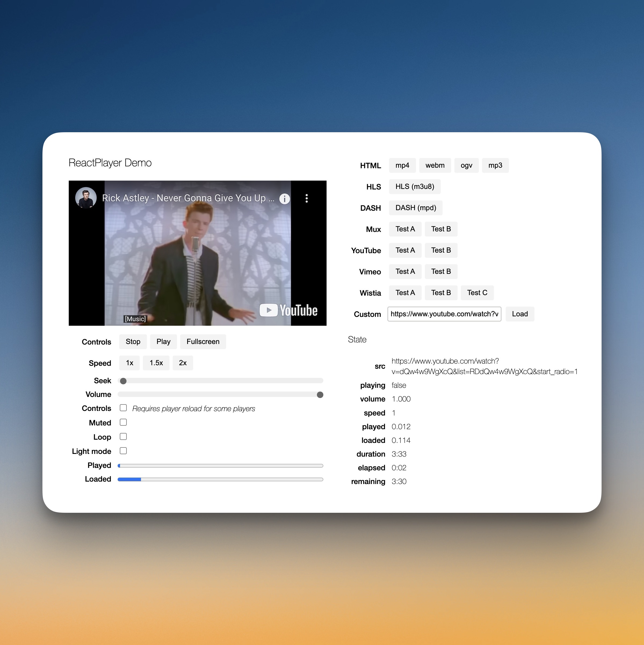644x645 pixels.
Task: Click the video info icon
Action: (284, 199)
